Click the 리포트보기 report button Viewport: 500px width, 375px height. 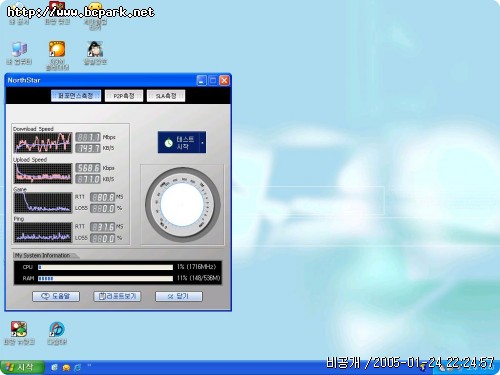coord(117,296)
